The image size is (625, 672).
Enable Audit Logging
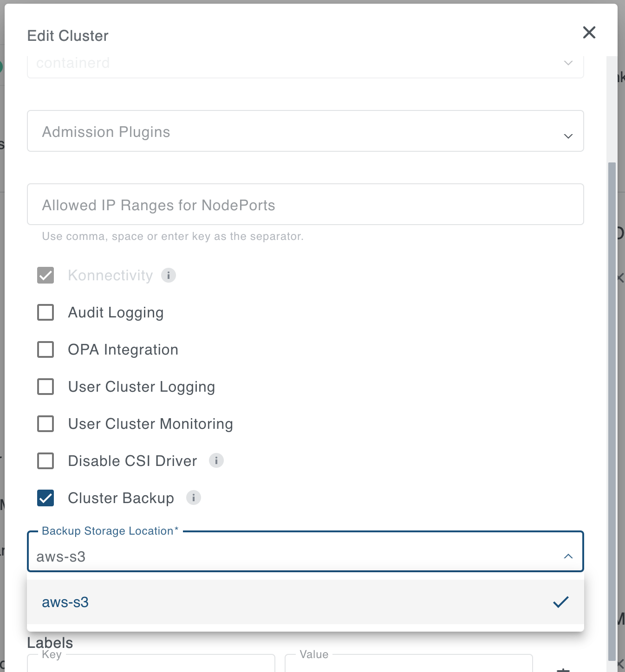click(x=45, y=312)
